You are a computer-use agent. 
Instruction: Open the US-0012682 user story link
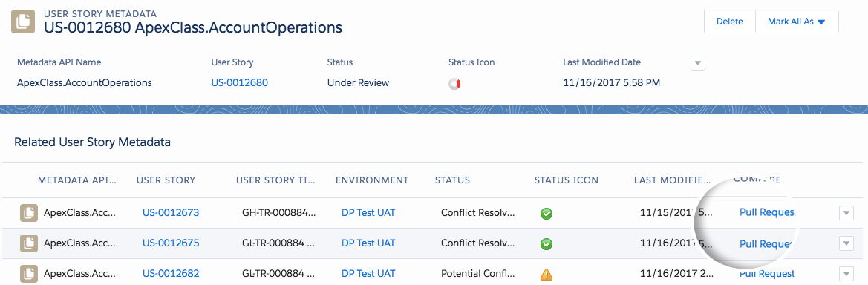pos(171,273)
